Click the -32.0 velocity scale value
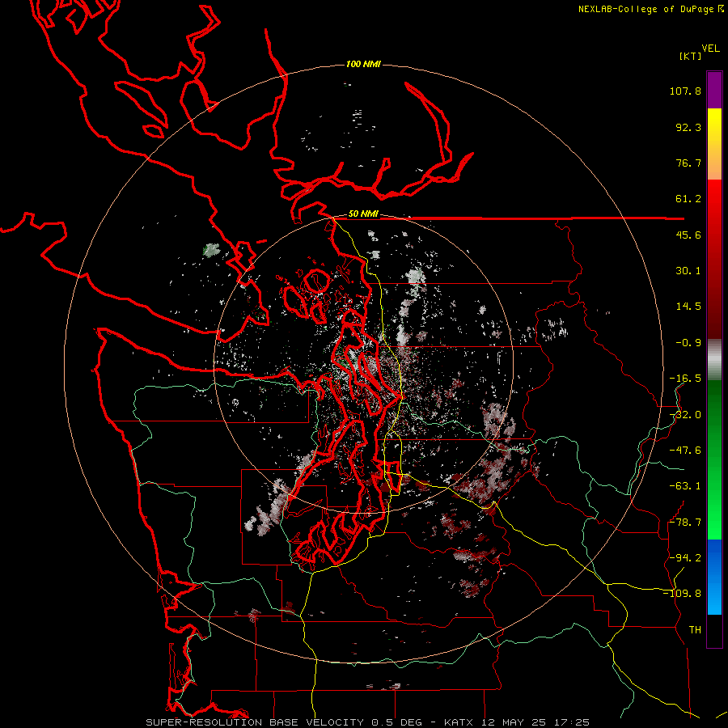Screen dimensions: 728x728 click(685, 415)
